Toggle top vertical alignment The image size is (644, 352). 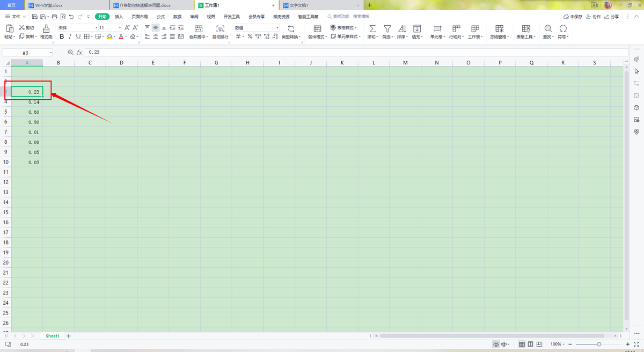[147, 27]
